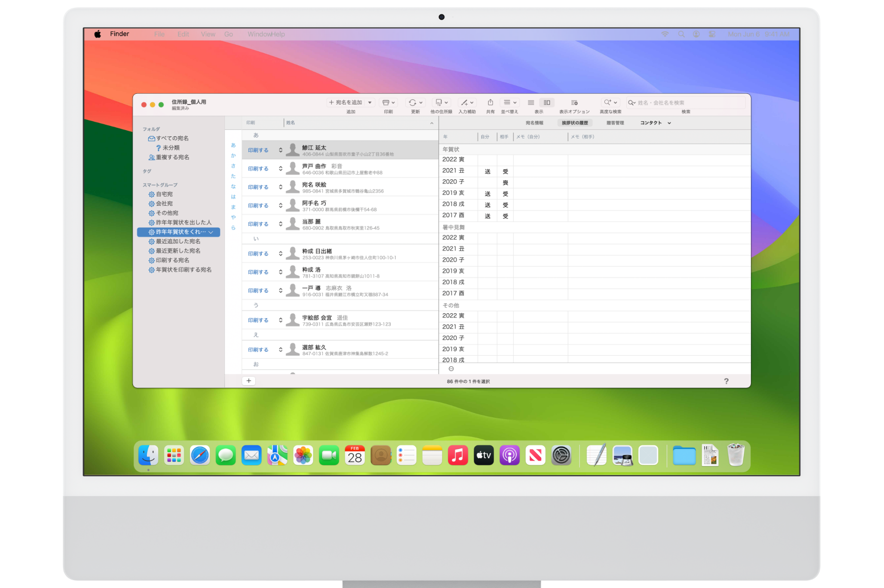Toggle 喪 mark for 2020 子 年賀状
The width and height of the screenshot is (884, 588).
505,182
